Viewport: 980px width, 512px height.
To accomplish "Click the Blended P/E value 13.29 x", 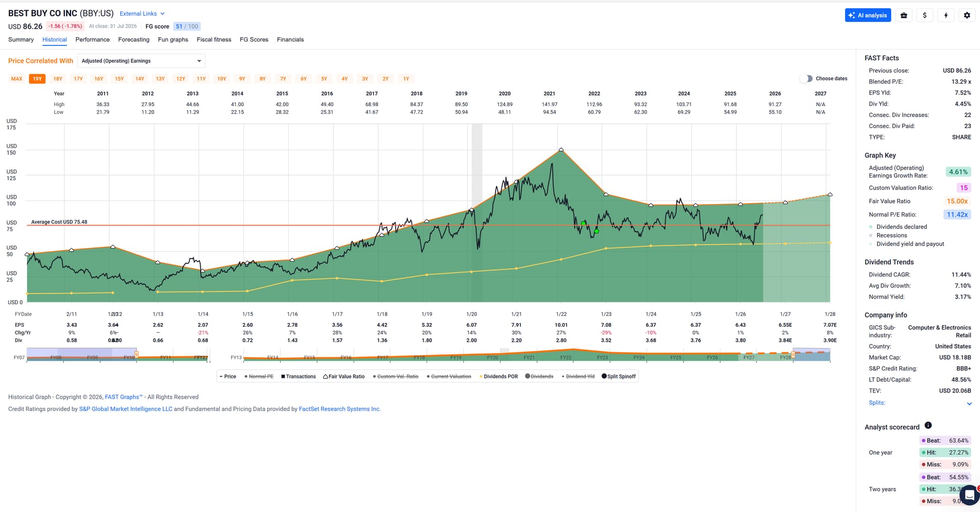I will [x=961, y=82].
